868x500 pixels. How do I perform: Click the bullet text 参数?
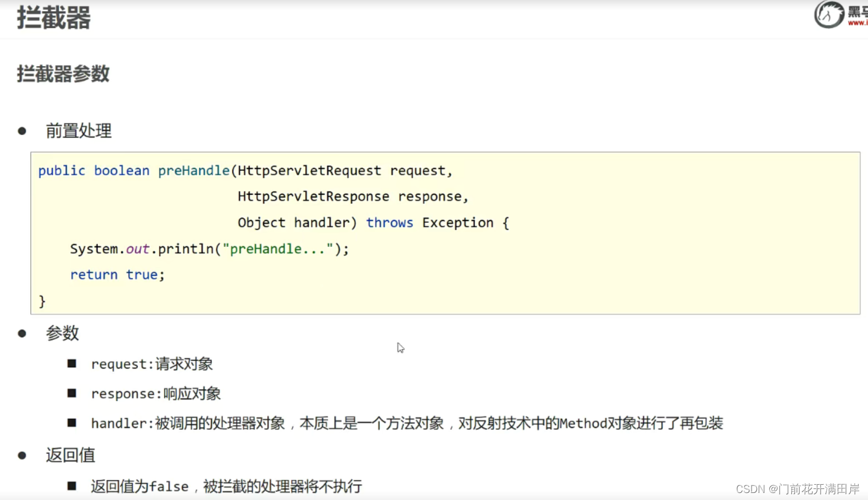pos(62,333)
